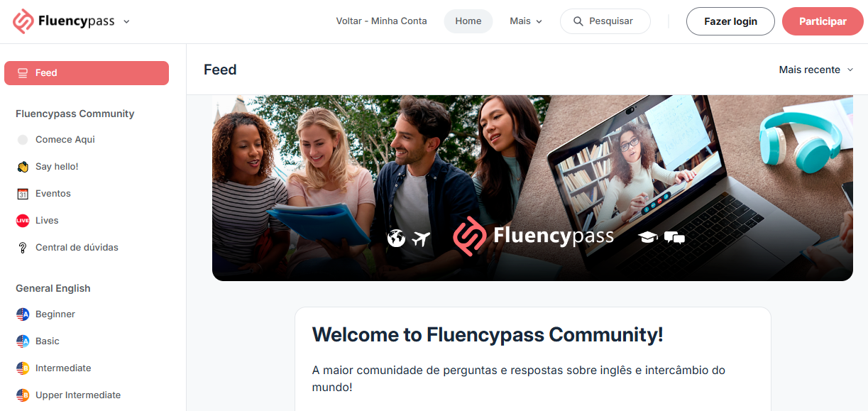
Task: Open the Mais recente sort dropdown
Action: [x=816, y=70]
